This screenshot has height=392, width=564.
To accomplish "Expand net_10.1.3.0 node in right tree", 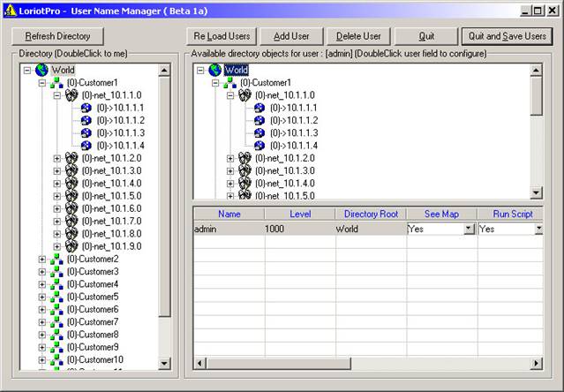I will pos(230,171).
